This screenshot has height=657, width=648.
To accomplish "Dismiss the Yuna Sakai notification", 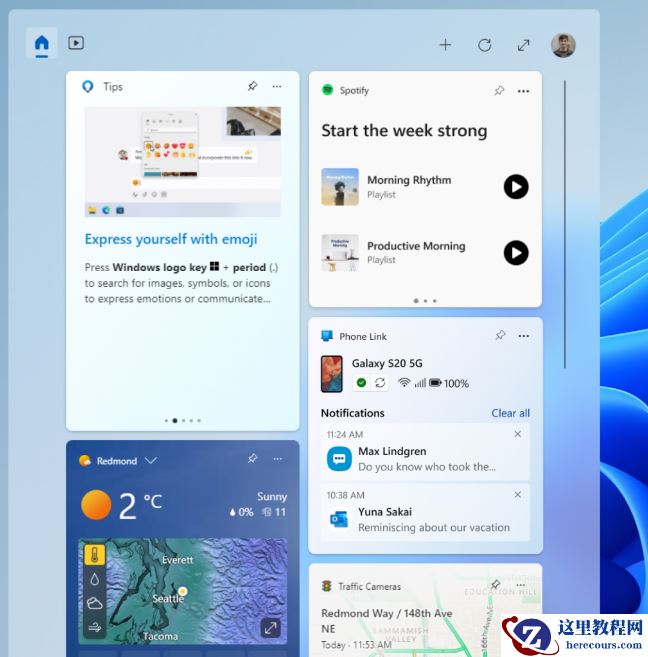I will [518, 494].
